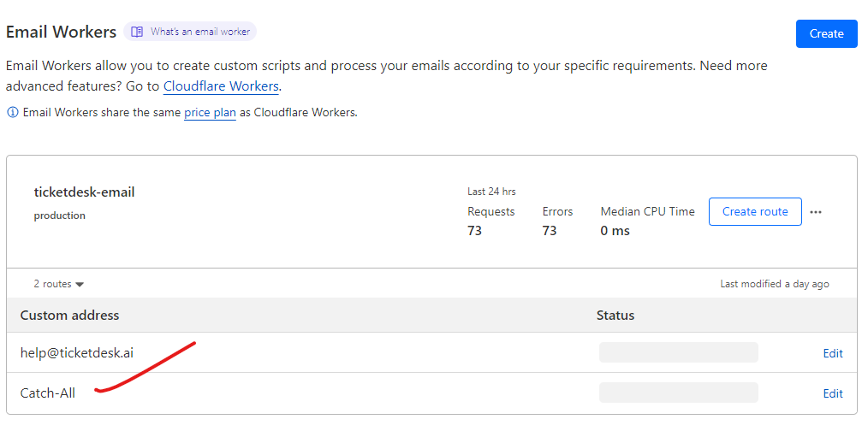The height and width of the screenshot is (431, 868).
Task: Click the Custom address column header
Action: point(69,316)
